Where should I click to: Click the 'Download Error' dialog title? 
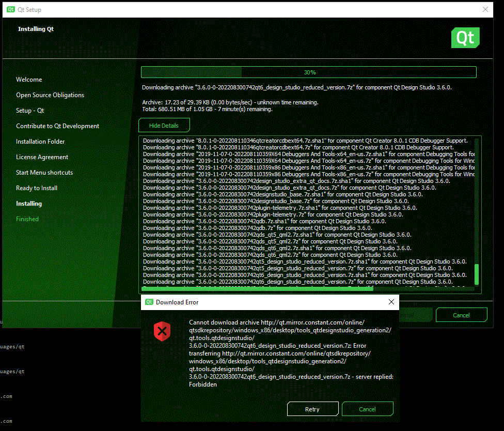(x=177, y=302)
